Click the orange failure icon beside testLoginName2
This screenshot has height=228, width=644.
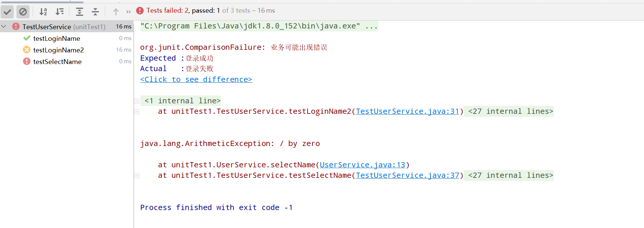click(27, 50)
